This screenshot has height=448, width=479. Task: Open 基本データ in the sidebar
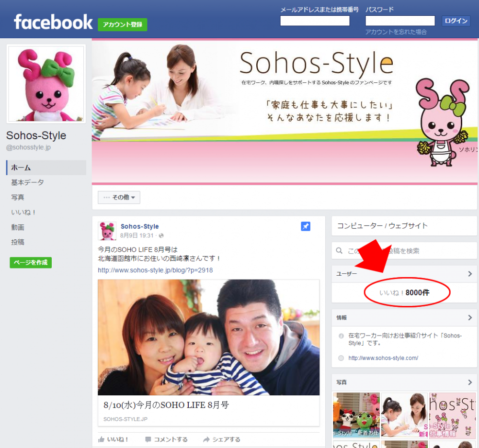[27, 182]
